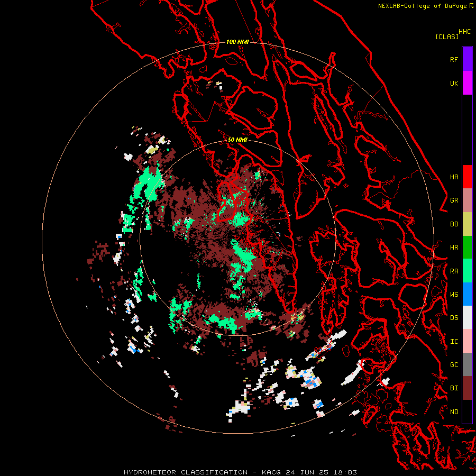Click the HHC product label
Viewport: 476px width, 476px height.
point(465,32)
